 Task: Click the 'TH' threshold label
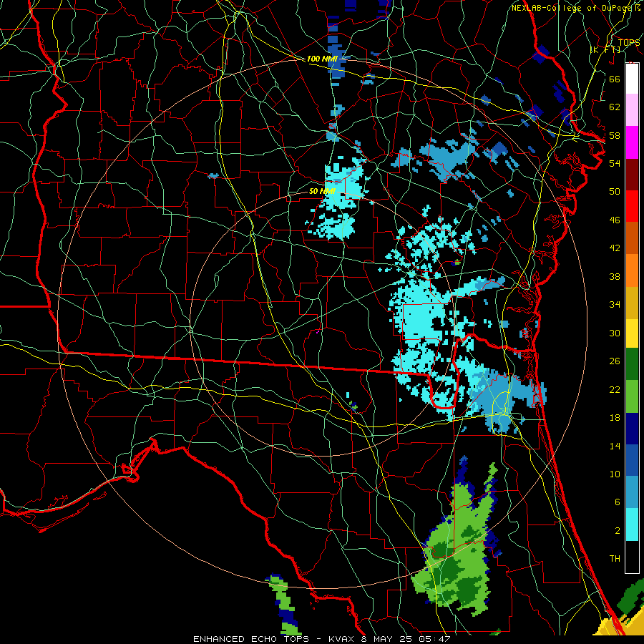pyautogui.click(x=615, y=559)
